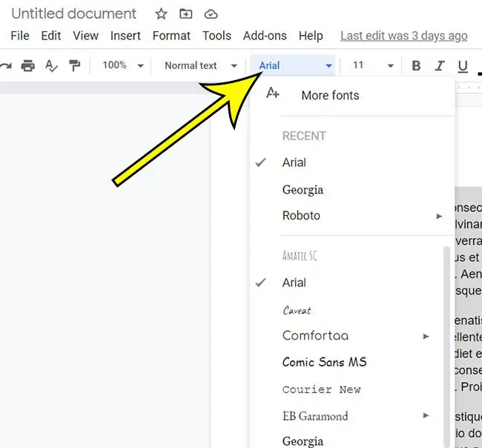Click the Print icon
This screenshot has height=448, width=482.
point(27,66)
